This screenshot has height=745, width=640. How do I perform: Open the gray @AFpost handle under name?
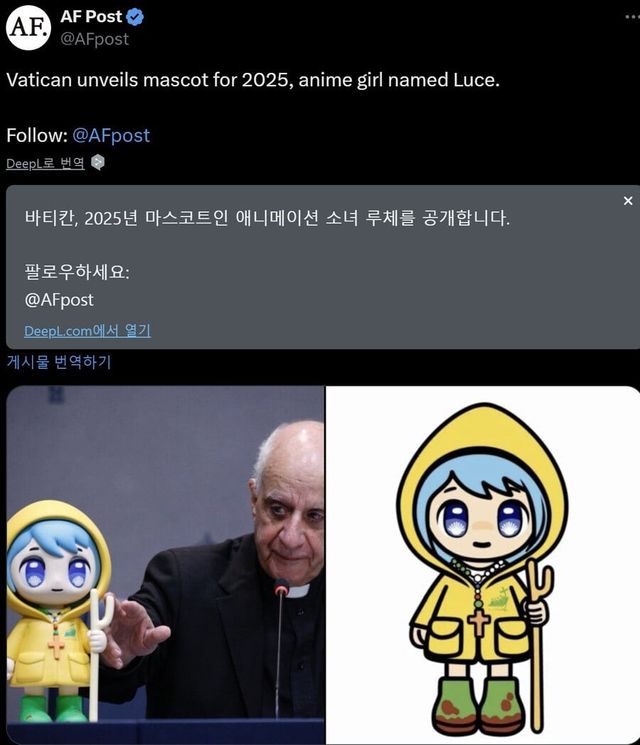(x=95, y=39)
